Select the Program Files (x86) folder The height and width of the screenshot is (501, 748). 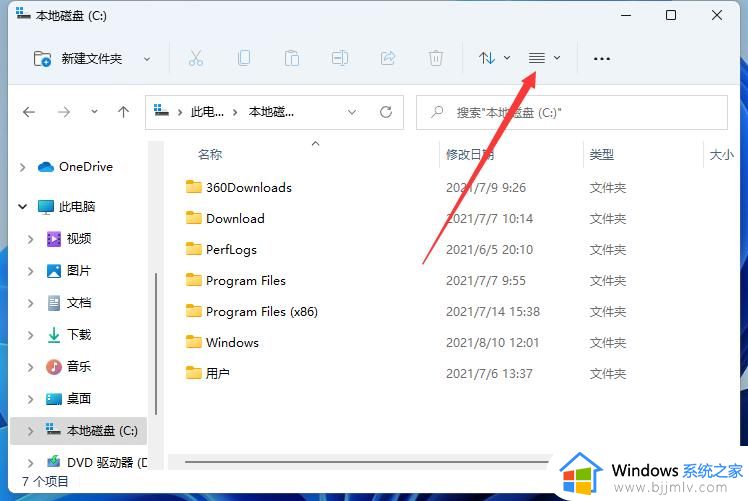pyautogui.click(x=251, y=312)
